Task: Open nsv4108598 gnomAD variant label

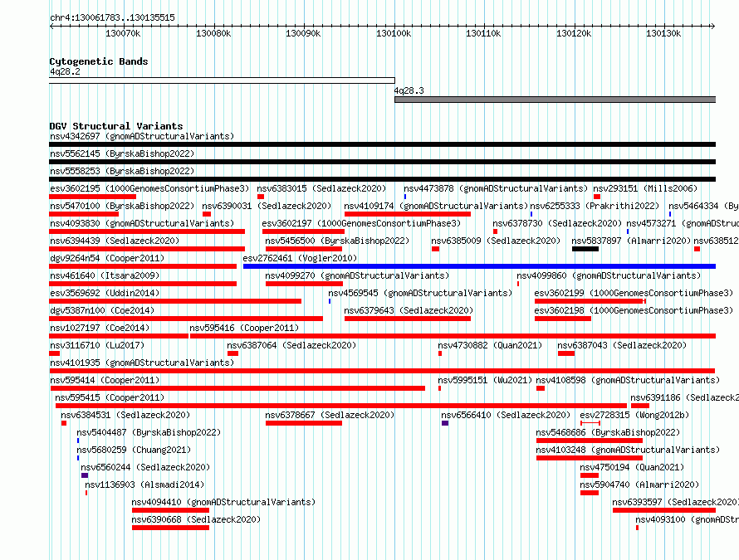Action: (x=628, y=381)
